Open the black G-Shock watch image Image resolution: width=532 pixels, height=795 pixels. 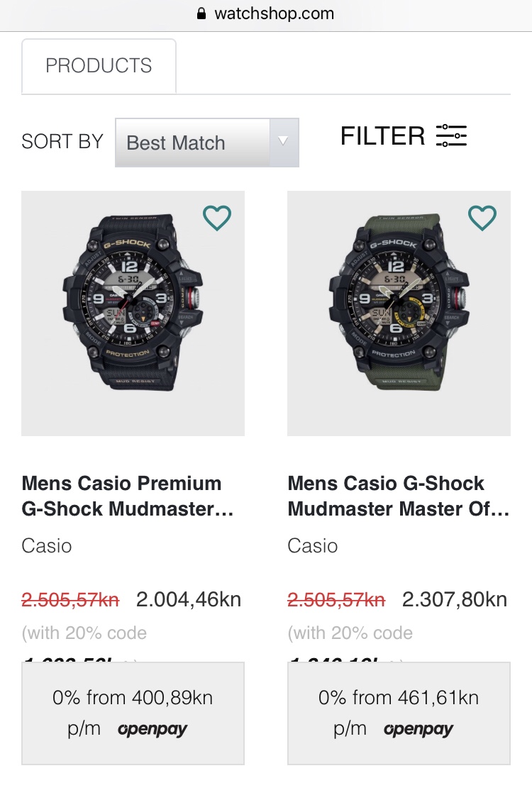coord(133,313)
